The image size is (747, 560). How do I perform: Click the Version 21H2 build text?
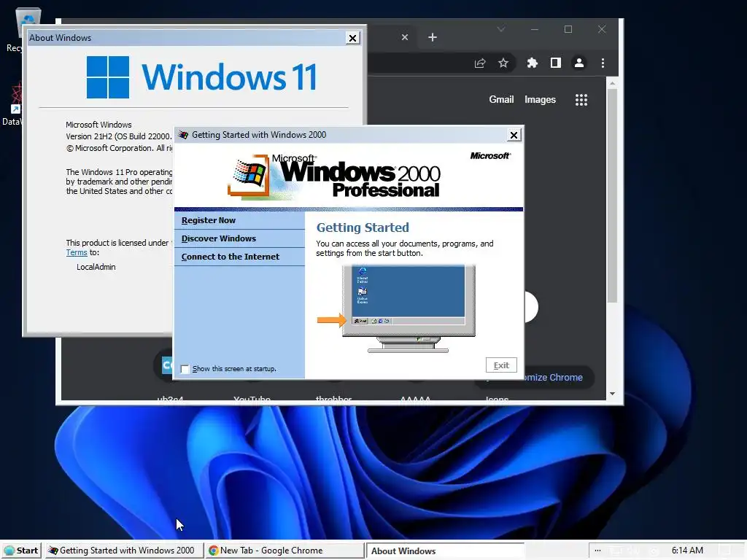tap(118, 136)
